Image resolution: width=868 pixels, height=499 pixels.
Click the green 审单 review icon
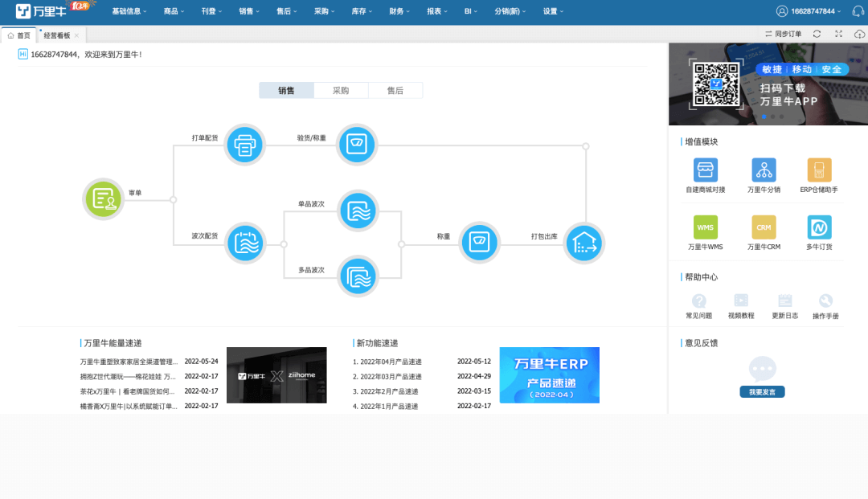click(x=103, y=198)
